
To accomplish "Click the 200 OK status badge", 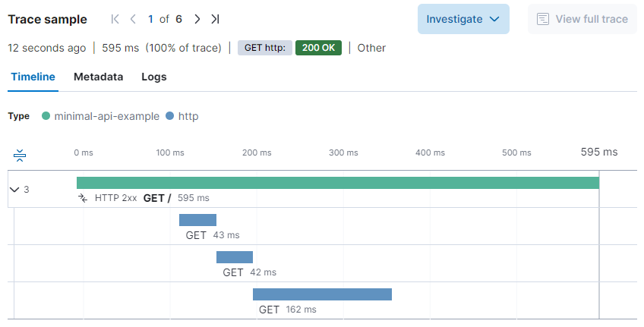I will click(x=318, y=48).
